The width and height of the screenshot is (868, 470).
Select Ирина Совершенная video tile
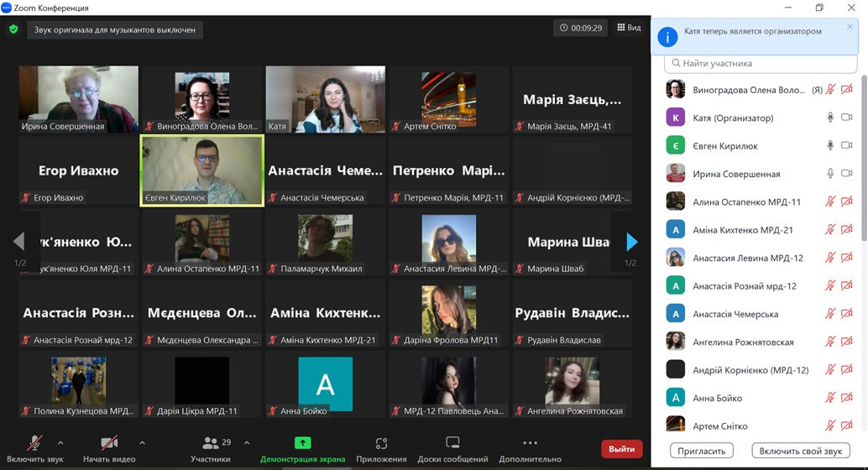[x=79, y=99]
